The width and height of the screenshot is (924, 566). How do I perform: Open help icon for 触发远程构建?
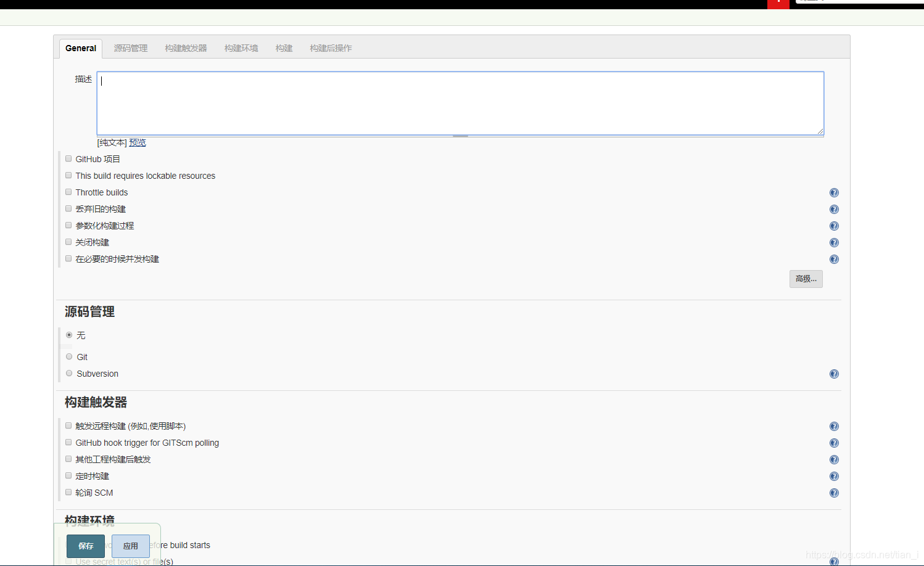pos(834,427)
